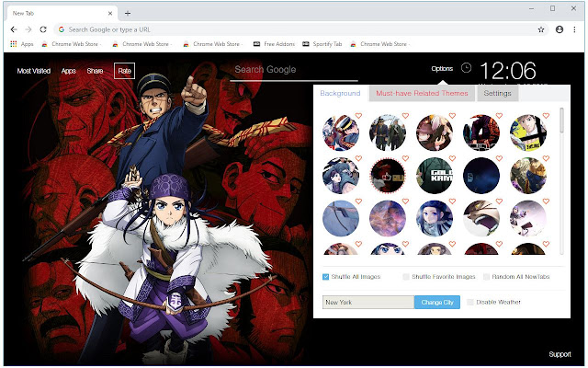This screenshot has height=368, width=588.
Task: Favorite the galaxy thumbnail in row three
Action: (405, 201)
